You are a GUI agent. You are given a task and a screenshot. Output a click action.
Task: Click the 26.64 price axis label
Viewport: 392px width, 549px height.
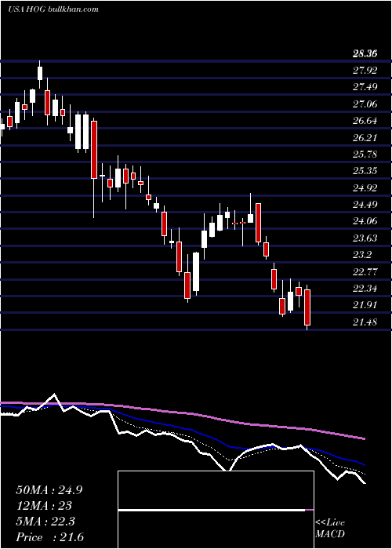click(365, 121)
